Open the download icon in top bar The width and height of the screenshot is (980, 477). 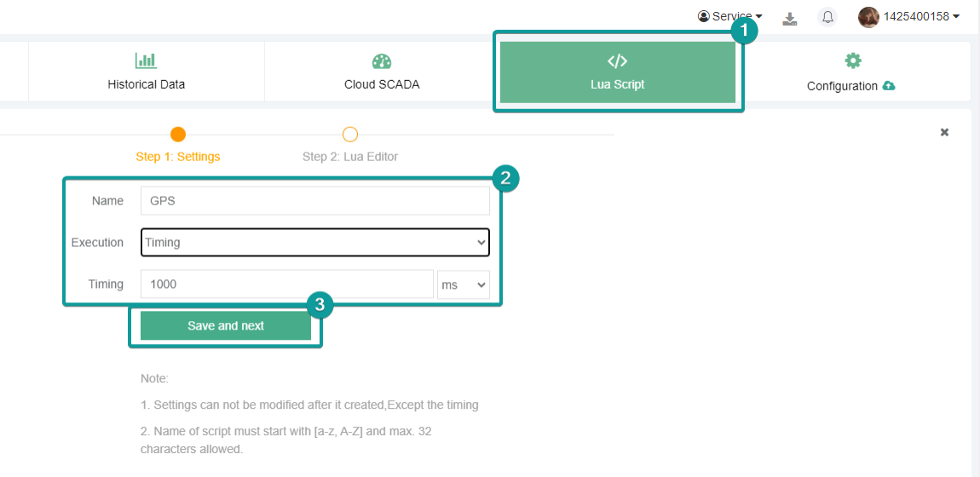tap(790, 18)
